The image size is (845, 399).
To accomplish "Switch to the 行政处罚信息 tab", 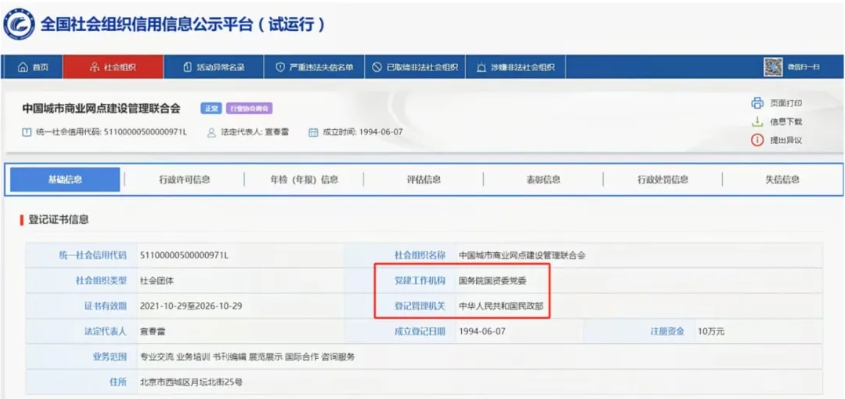I will pos(663,180).
